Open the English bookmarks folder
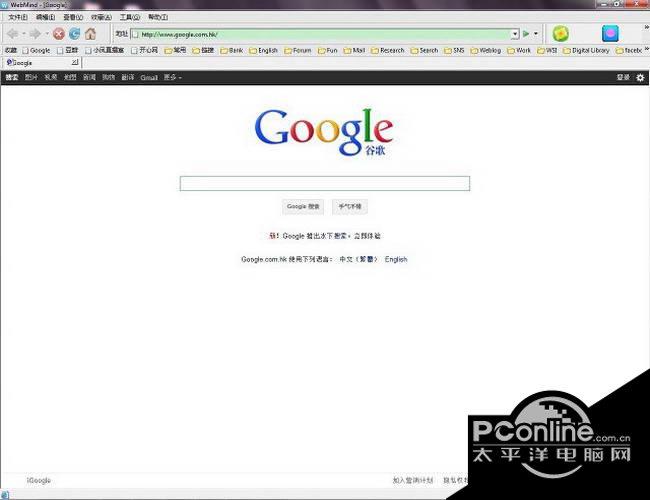 pyautogui.click(x=263, y=51)
